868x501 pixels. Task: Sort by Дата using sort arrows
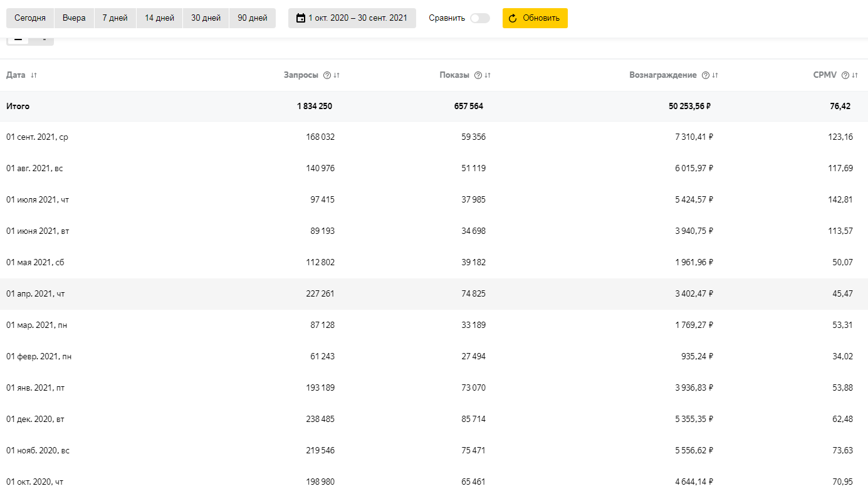[x=34, y=75]
